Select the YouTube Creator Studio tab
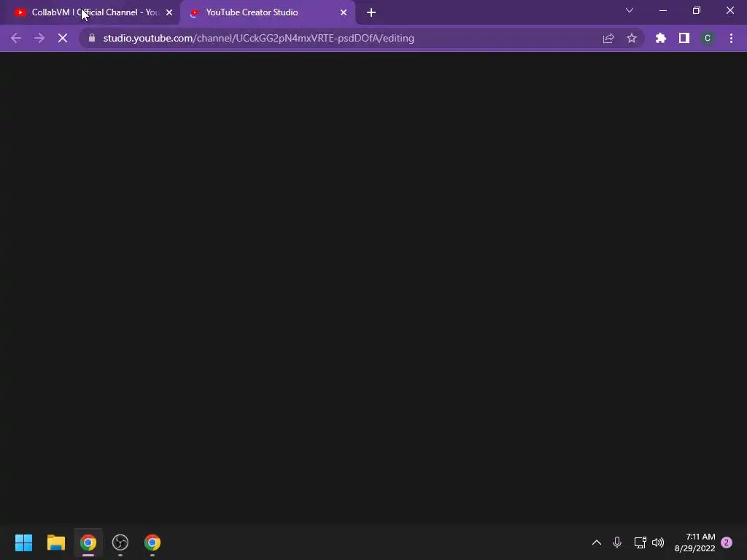747x560 pixels. [x=267, y=12]
